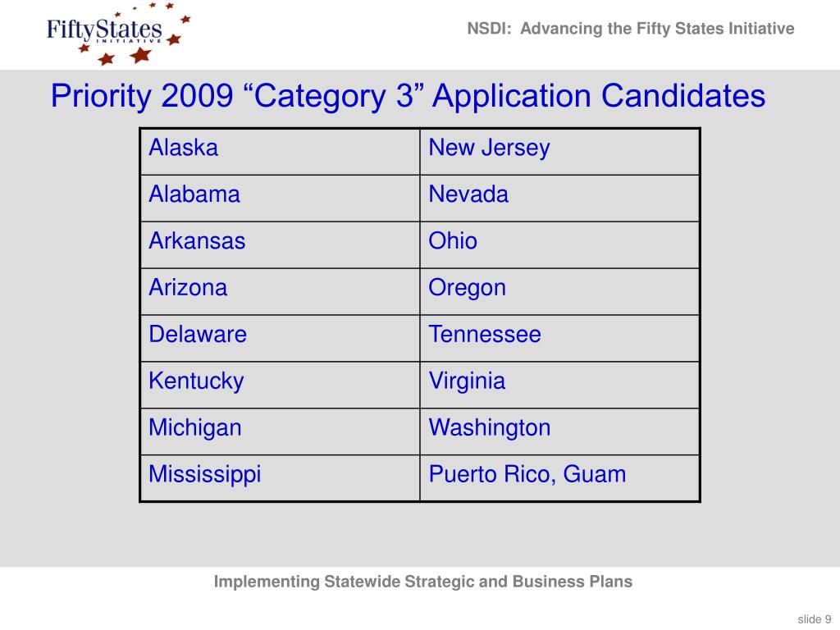Click the Fifty States Initiative logo
840x630 pixels.
click(118, 33)
